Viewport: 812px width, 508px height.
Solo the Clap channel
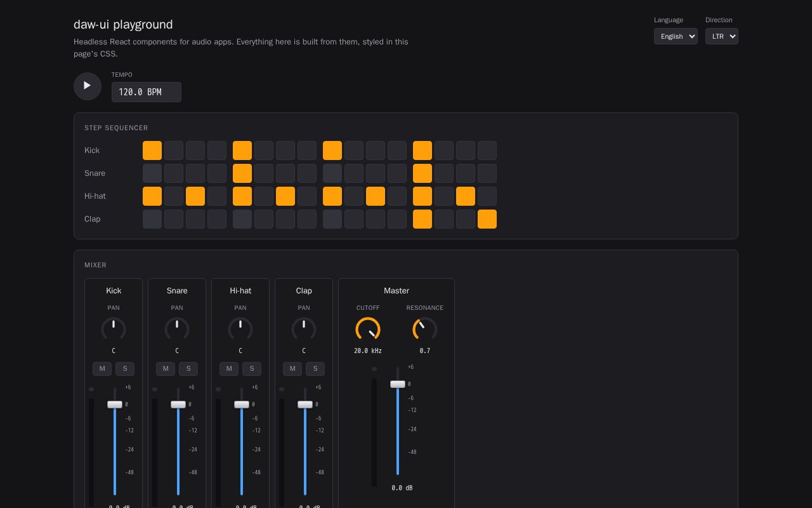coord(315,369)
